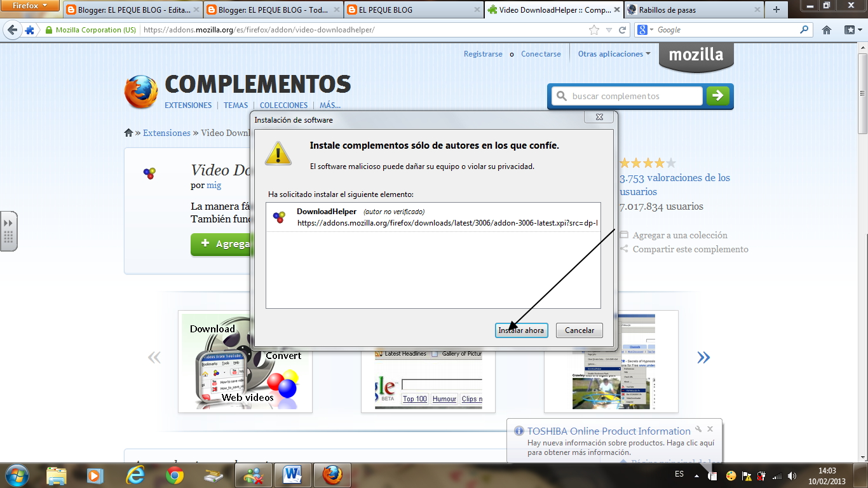The height and width of the screenshot is (488, 868).
Task: Select the DownloadHelper item in install list
Action: click(x=433, y=217)
